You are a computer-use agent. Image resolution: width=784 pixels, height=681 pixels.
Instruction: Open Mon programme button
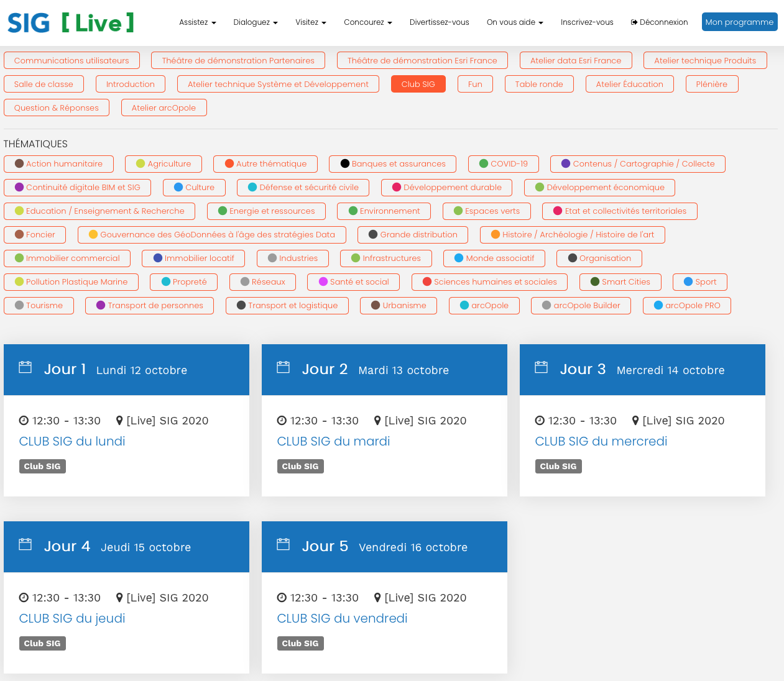point(740,22)
